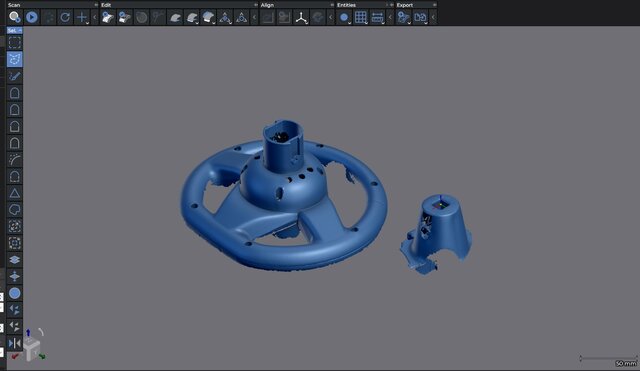Click the Entities toolbar group title
This screenshot has height=371, width=640.
tap(346, 5)
